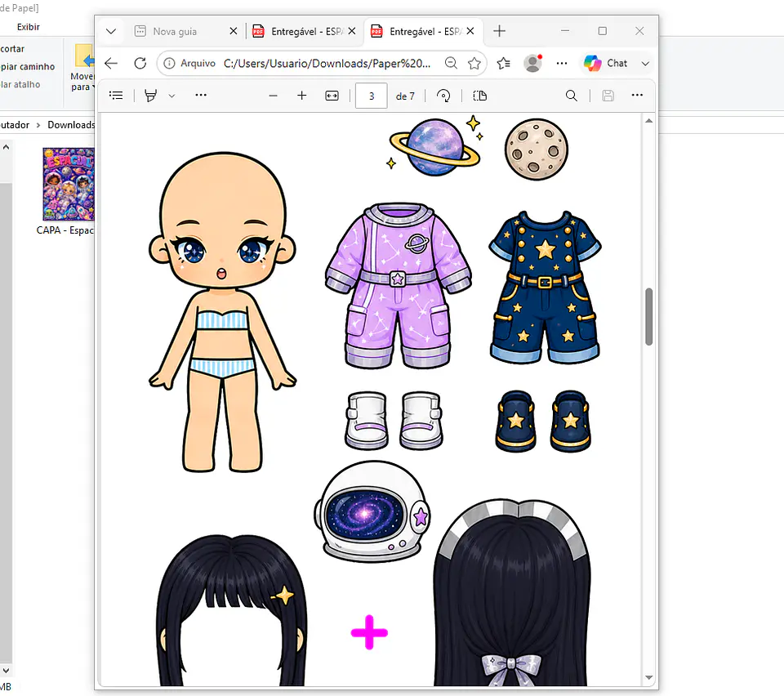Click the PDF vertical scrollbar thumb
This screenshot has width=784, height=696.
coord(649,316)
